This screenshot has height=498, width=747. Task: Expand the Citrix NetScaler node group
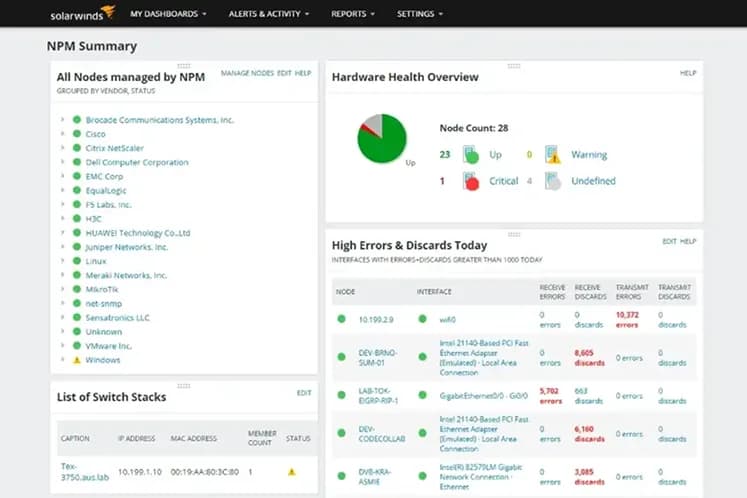pos(62,148)
